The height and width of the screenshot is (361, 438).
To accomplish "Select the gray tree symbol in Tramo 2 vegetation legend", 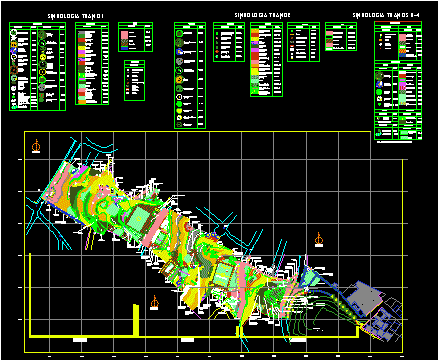I will pos(179,61).
